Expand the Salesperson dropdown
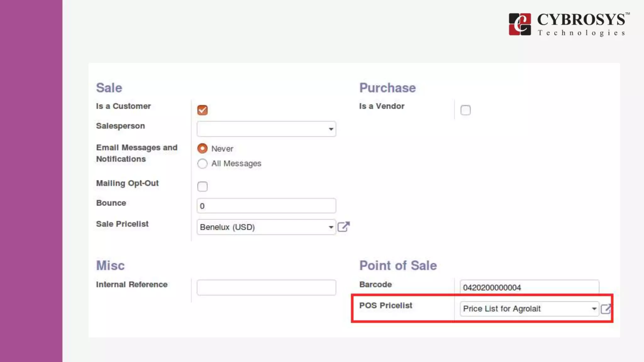 (330, 129)
